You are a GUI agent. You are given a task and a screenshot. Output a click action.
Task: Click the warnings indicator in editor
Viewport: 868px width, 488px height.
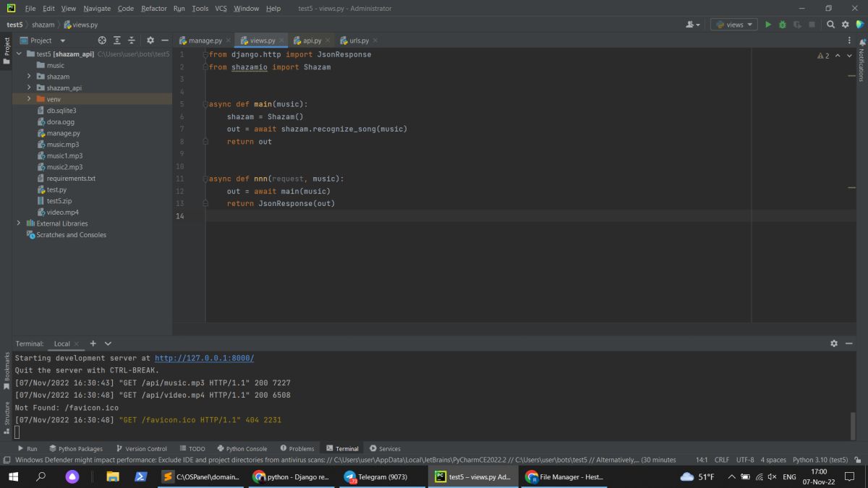tap(823, 56)
